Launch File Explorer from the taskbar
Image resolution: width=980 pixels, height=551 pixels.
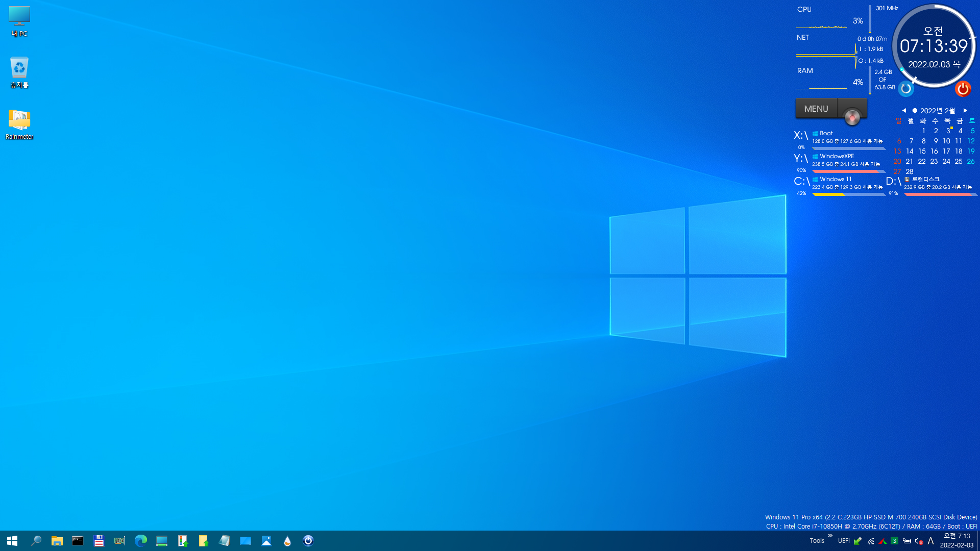tap(57, 541)
